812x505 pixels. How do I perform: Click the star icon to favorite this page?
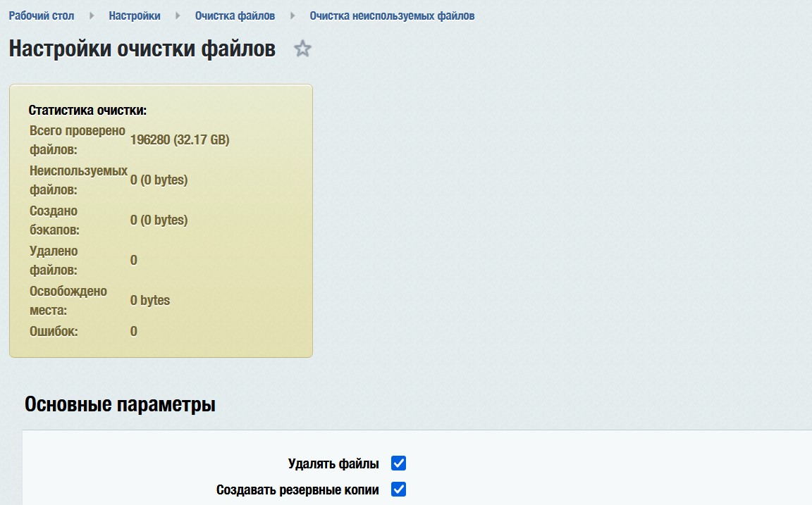pos(303,49)
